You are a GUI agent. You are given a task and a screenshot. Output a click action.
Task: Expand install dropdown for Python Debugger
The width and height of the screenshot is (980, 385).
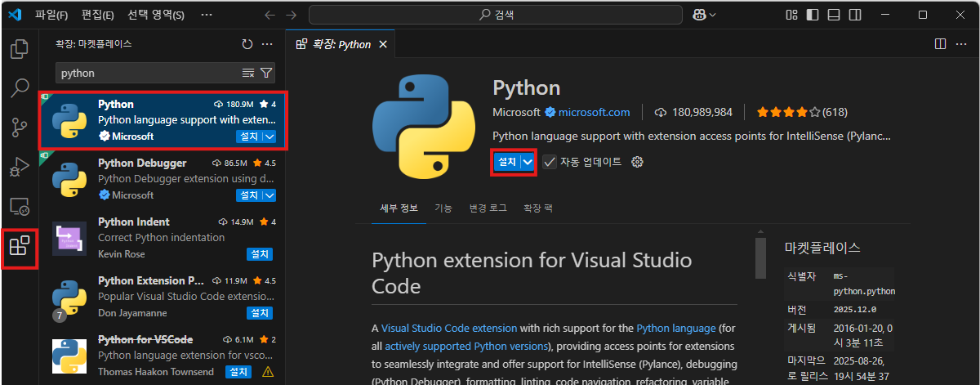click(269, 195)
